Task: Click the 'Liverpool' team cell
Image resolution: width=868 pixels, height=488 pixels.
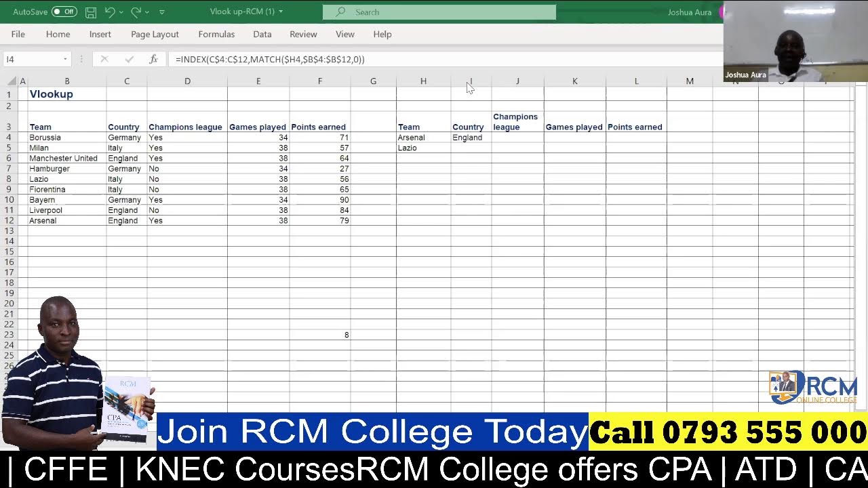Action: click(66, 210)
